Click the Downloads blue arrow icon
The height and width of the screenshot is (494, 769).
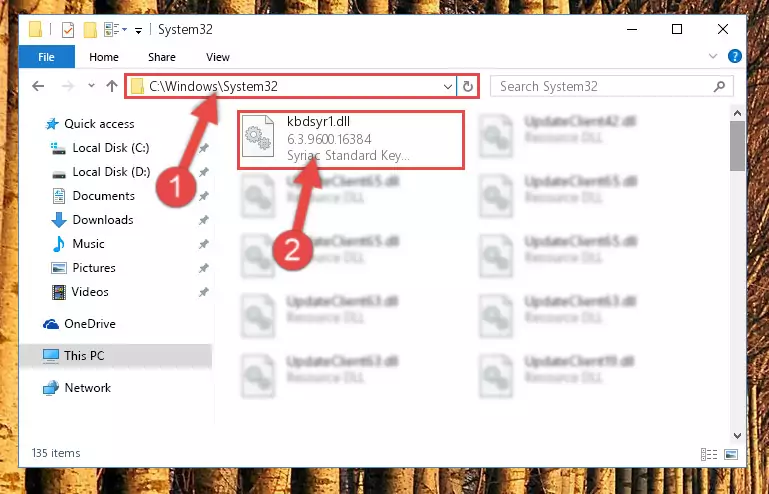coord(59,220)
